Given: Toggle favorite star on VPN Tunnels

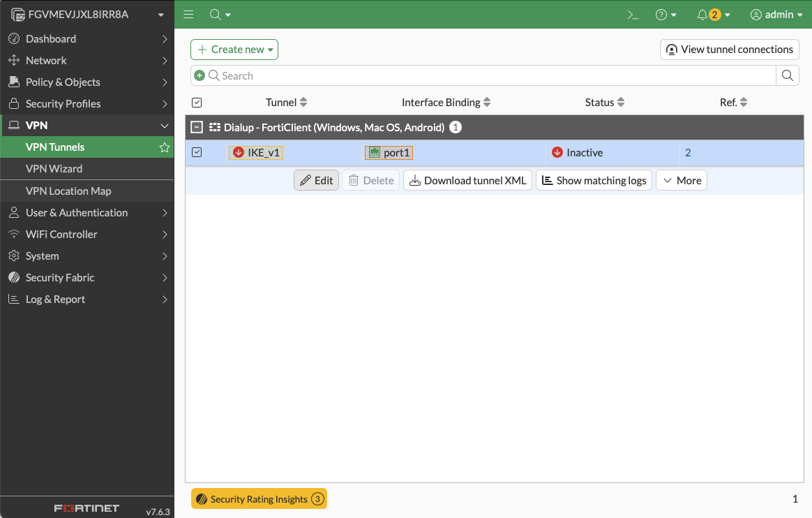Looking at the screenshot, I should coord(165,147).
